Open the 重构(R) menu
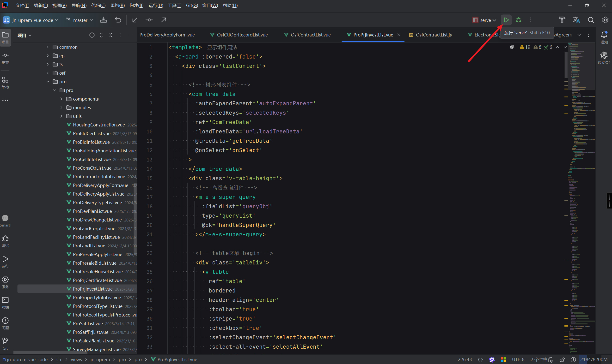The width and height of the screenshot is (612, 364). pyautogui.click(x=117, y=5)
